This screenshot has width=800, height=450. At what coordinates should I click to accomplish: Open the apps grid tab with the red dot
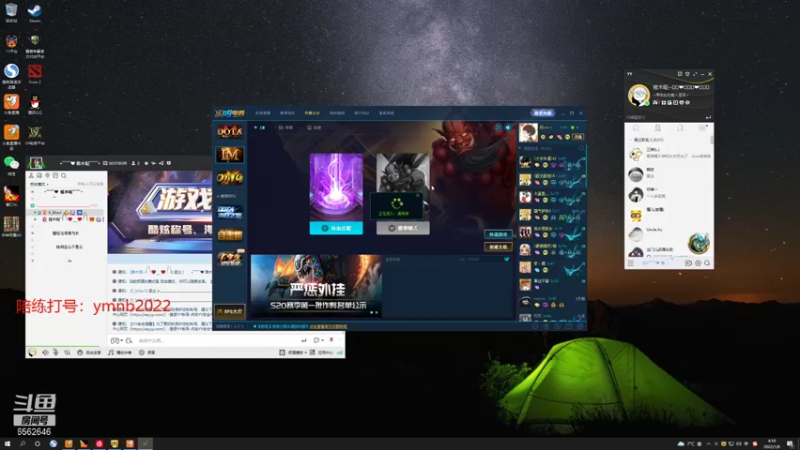(703, 128)
